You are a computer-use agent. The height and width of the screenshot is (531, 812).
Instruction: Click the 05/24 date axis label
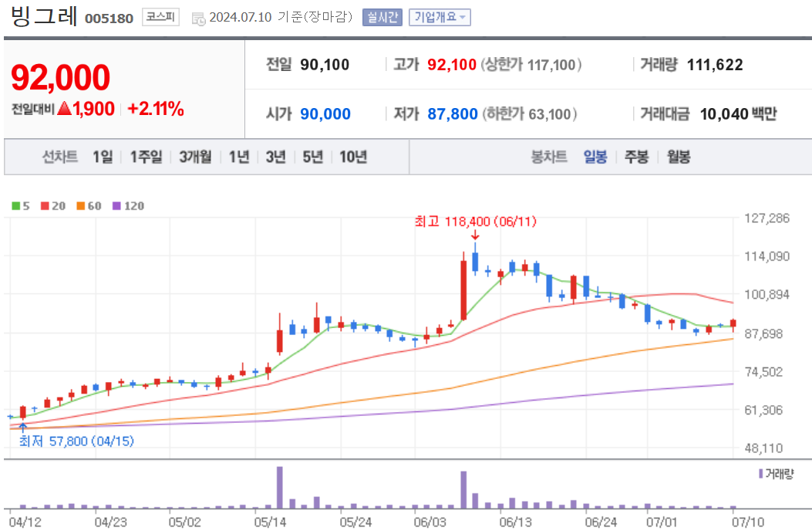coord(355,523)
